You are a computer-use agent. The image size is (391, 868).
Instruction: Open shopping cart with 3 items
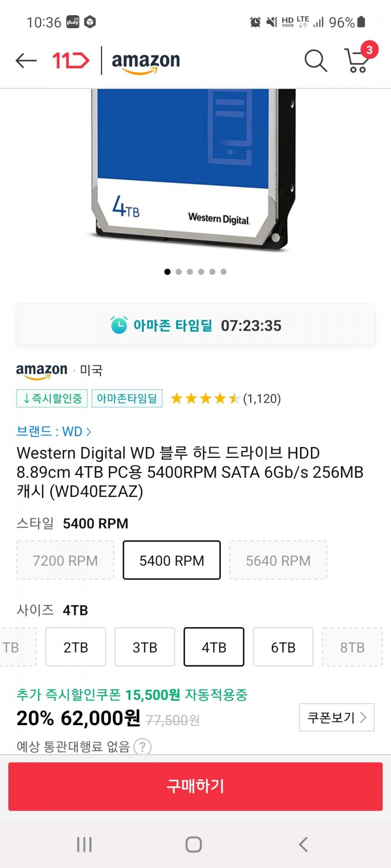click(360, 58)
